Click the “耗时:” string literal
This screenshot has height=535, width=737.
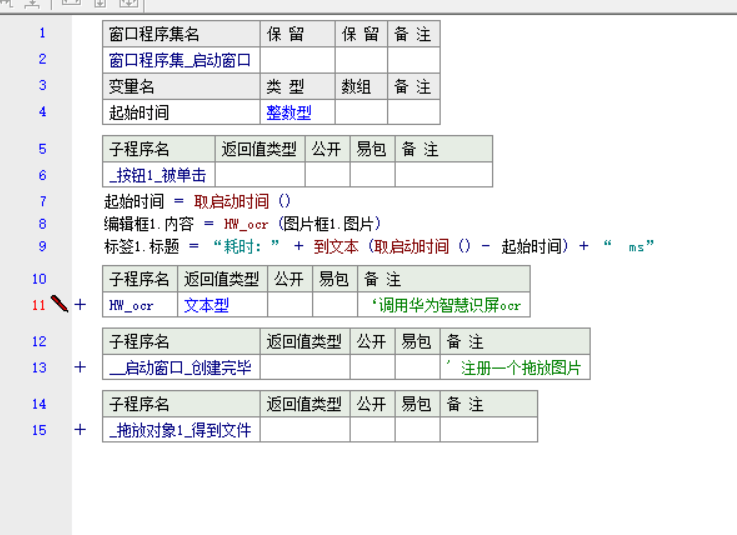(247, 246)
